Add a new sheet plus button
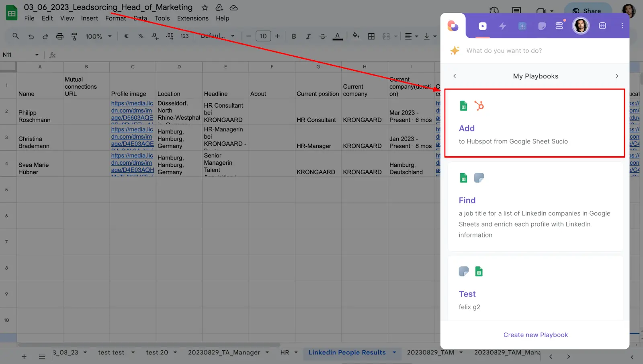The width and height of the screenshot is (643, 364). pos(24,356)
